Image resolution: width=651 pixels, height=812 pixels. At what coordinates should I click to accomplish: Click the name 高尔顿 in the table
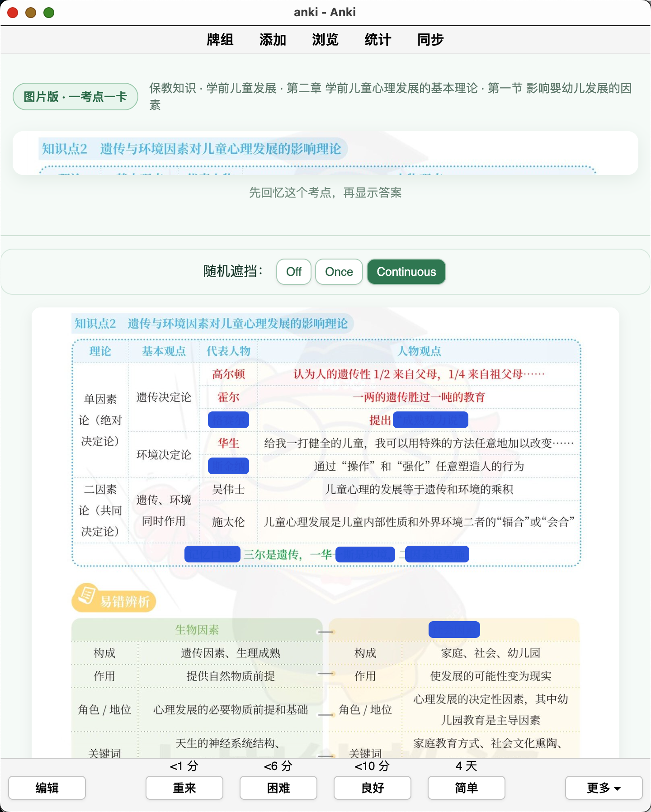pos(228,374)
